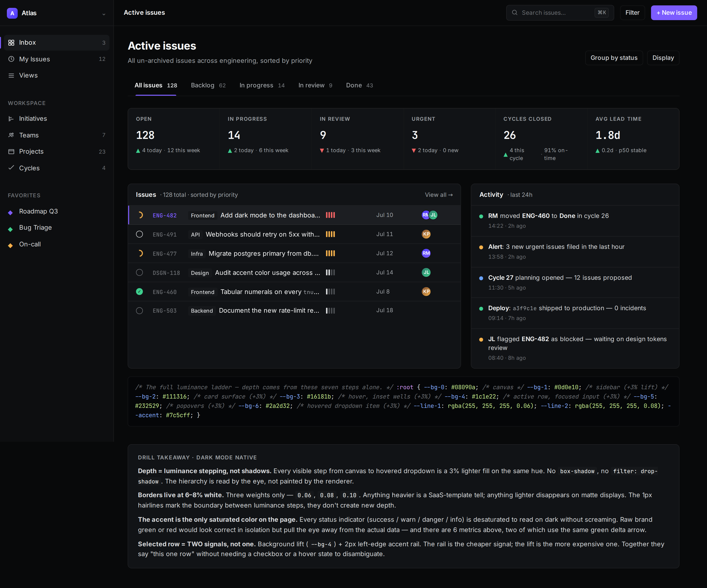Toggle in-progress status of ENG-482

140,215
